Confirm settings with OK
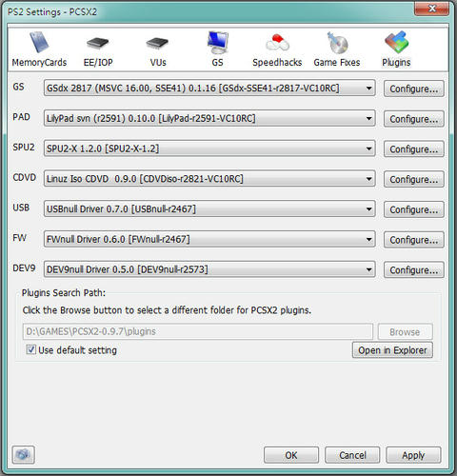Viewport: 457px width, 476px height. coord(291,455)
